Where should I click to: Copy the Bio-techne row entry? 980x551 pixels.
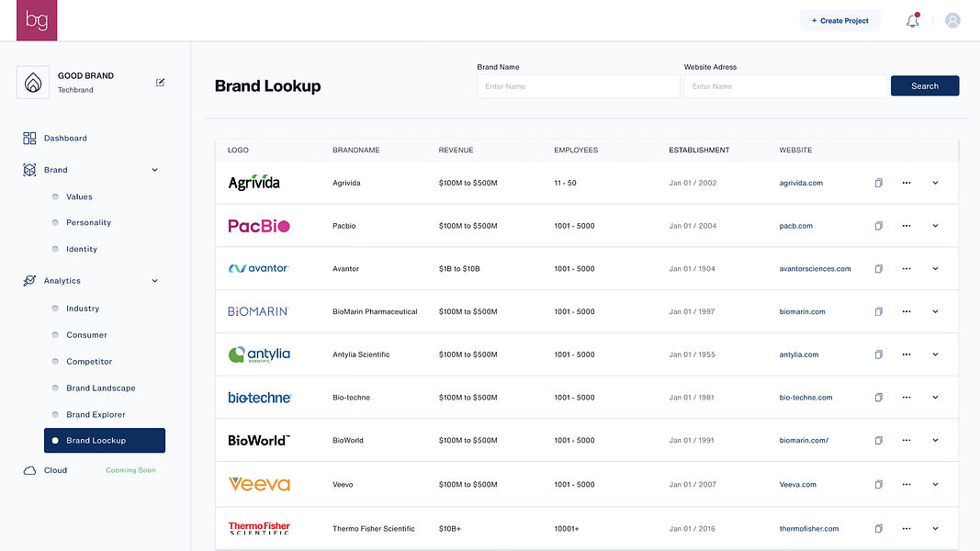point(879,398)
